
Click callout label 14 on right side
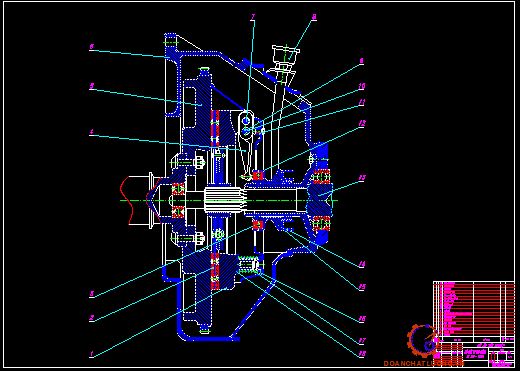point(362,264)
